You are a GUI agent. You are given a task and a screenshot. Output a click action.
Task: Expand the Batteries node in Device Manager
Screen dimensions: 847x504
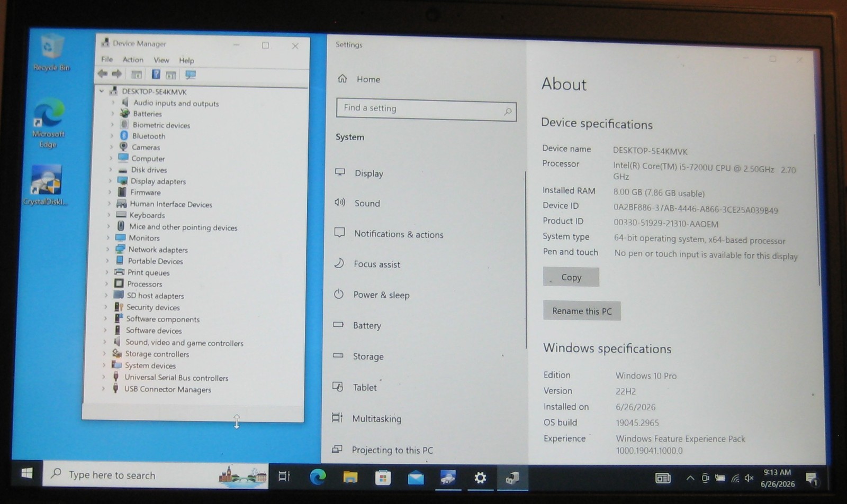click(113, 113)
